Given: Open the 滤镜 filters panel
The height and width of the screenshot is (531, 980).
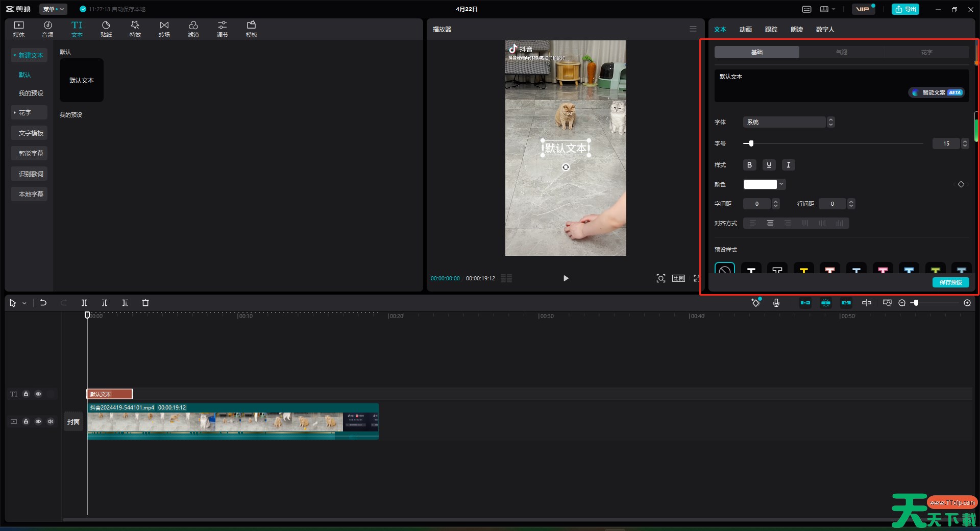Looking at the screenshot, I should 193,29.
